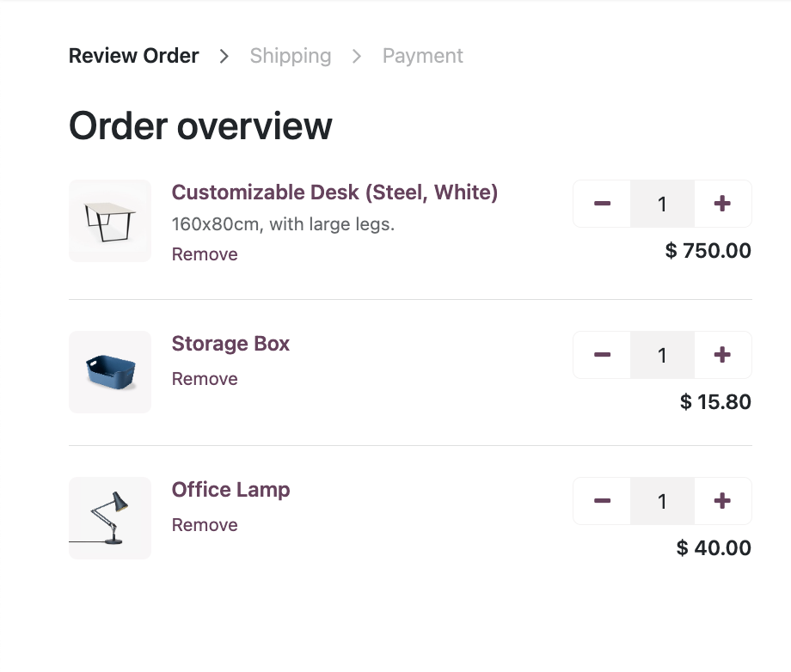Click the Office Lamp product image
This screenshot has width=791, height=672.
110,518
